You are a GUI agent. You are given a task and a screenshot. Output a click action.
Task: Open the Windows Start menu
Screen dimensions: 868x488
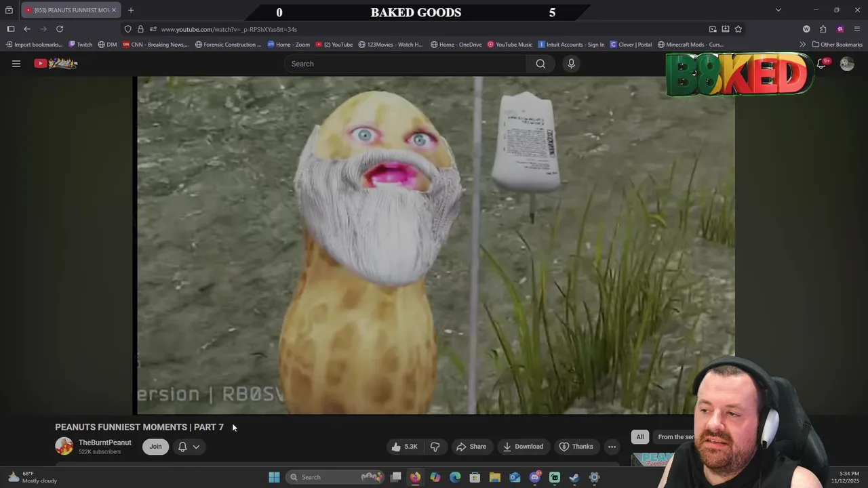coord(274,477)
